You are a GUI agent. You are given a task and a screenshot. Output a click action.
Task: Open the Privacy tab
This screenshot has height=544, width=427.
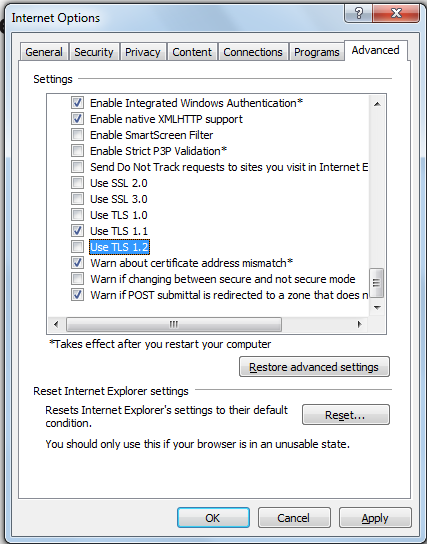[143, 52]
